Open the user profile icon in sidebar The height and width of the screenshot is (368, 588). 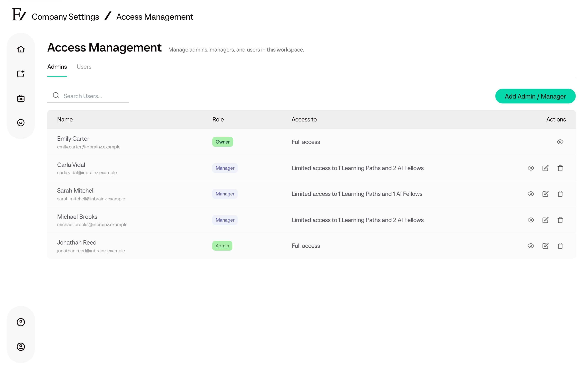21,347
